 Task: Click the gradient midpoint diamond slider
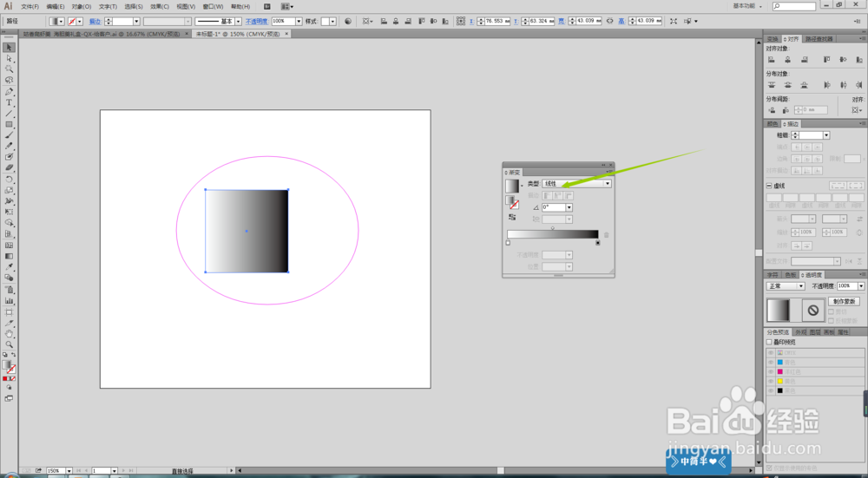(552, 228)
